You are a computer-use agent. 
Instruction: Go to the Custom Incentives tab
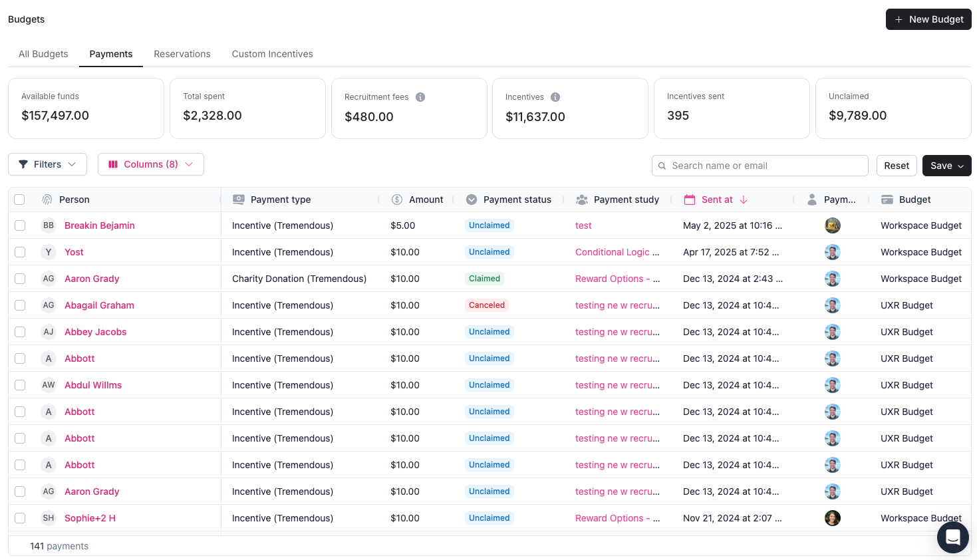pos(272,54)
